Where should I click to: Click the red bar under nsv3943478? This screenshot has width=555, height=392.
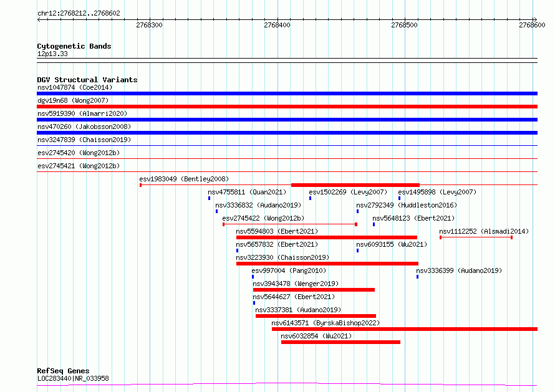[x=314, y=290]
